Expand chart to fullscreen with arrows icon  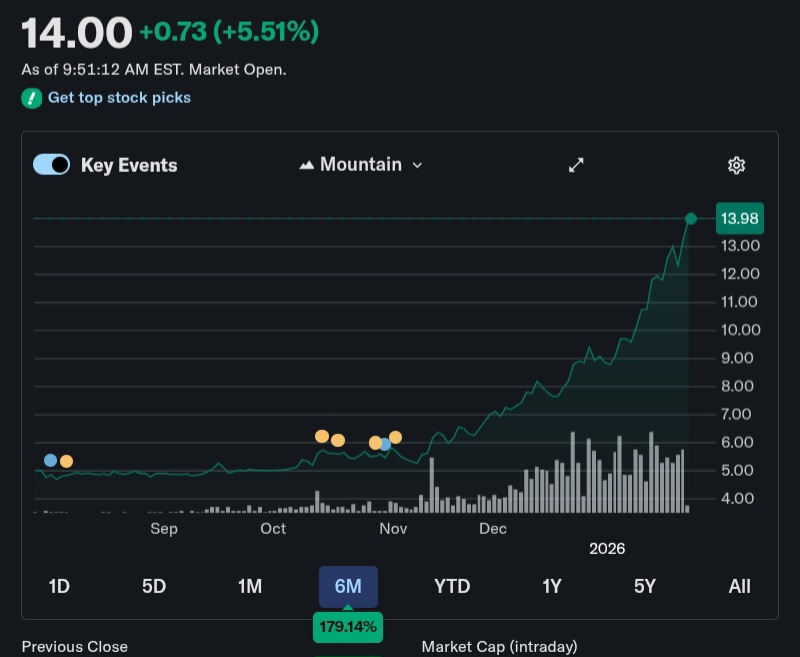click(x=576, y=165)
